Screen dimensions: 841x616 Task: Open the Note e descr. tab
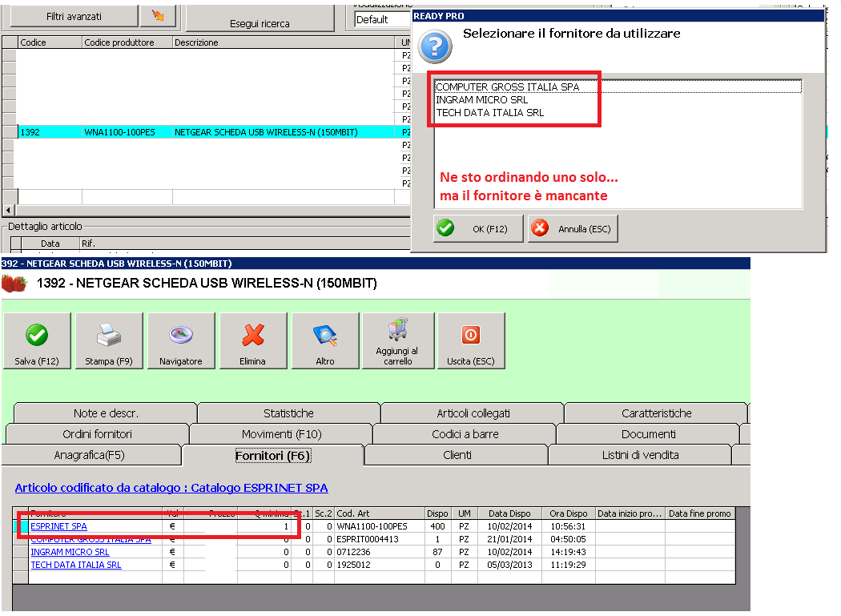point(106,413)
